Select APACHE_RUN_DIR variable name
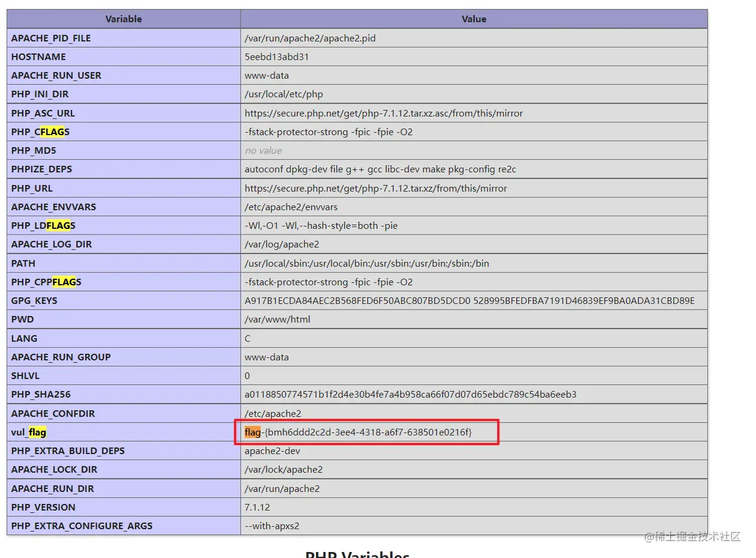The image size is (756, 558). 52,489
